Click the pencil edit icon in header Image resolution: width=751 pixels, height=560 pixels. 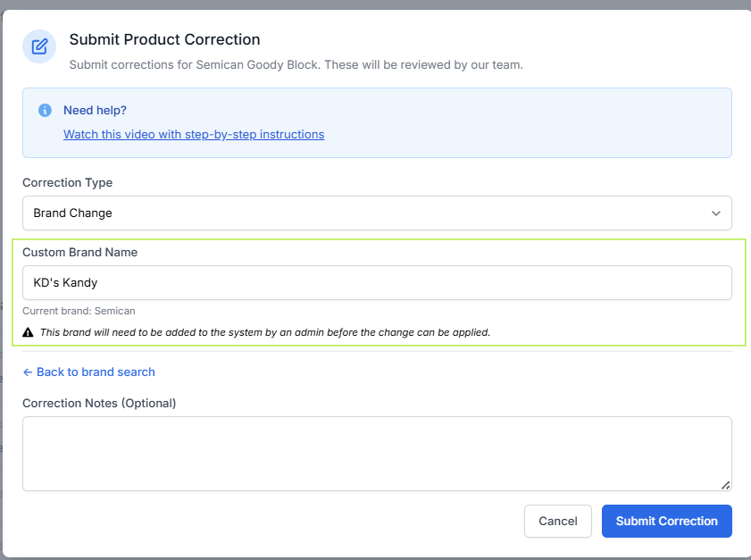39,46
